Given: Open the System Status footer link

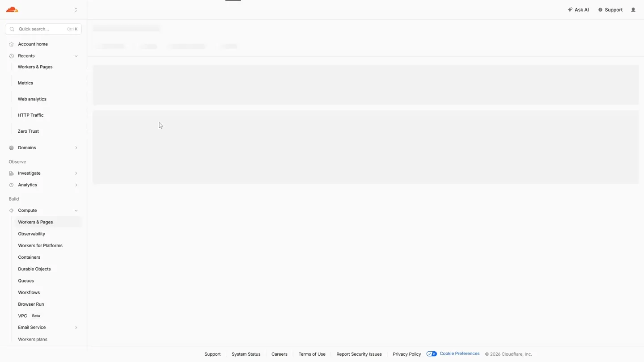Looking at the screenshot, I should pyautogui.click(x=246, y=354).
